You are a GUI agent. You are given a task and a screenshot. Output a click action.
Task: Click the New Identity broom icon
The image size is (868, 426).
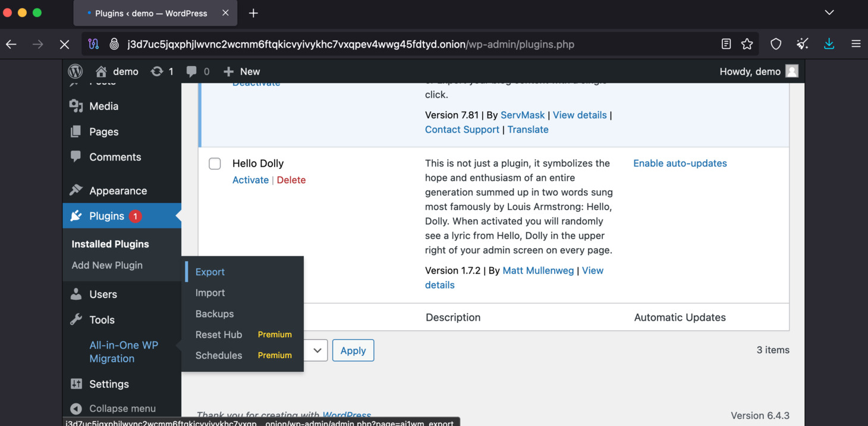pyautogui.click(x=803, y=44)
